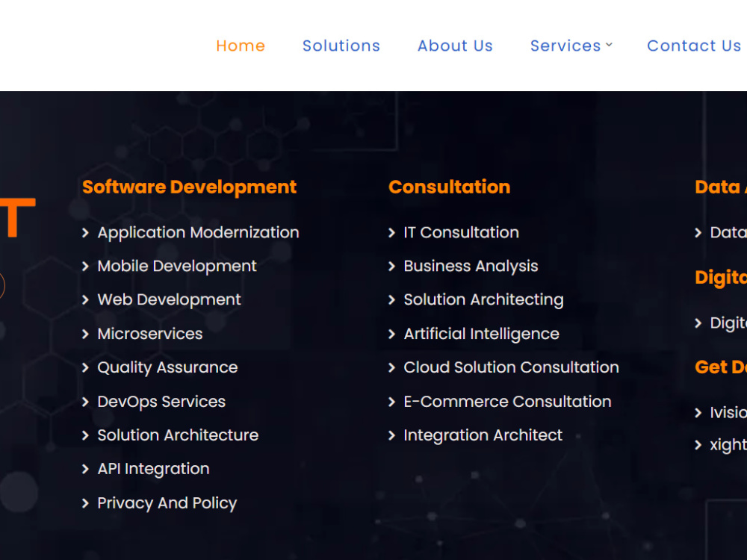Click chevron beside API Integration

(85, 470)
